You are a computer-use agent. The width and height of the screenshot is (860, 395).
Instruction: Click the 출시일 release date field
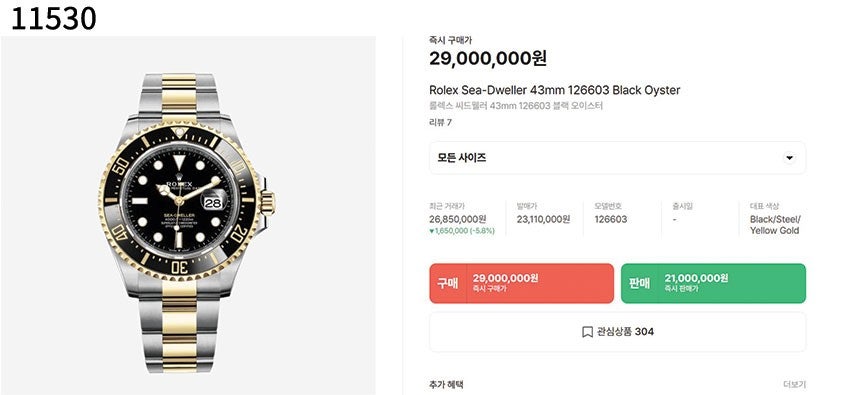click(682, 213)
